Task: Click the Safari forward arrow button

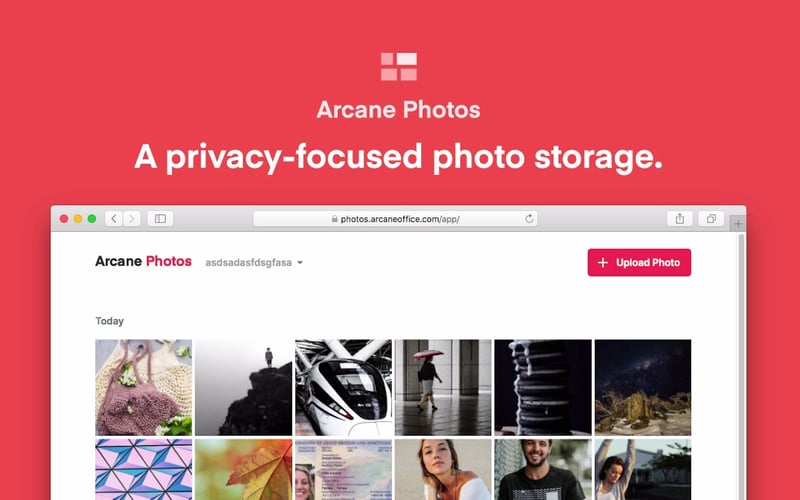Action: [x=132, y=219]
